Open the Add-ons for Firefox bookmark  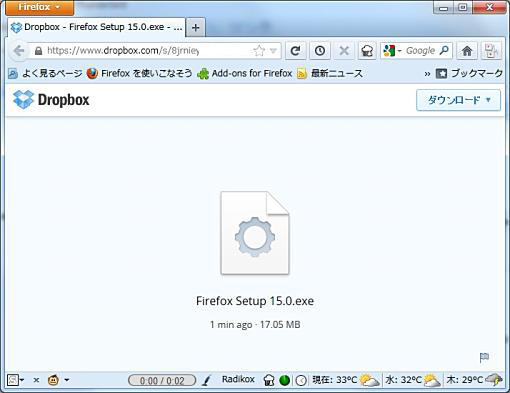coord(245,73)
